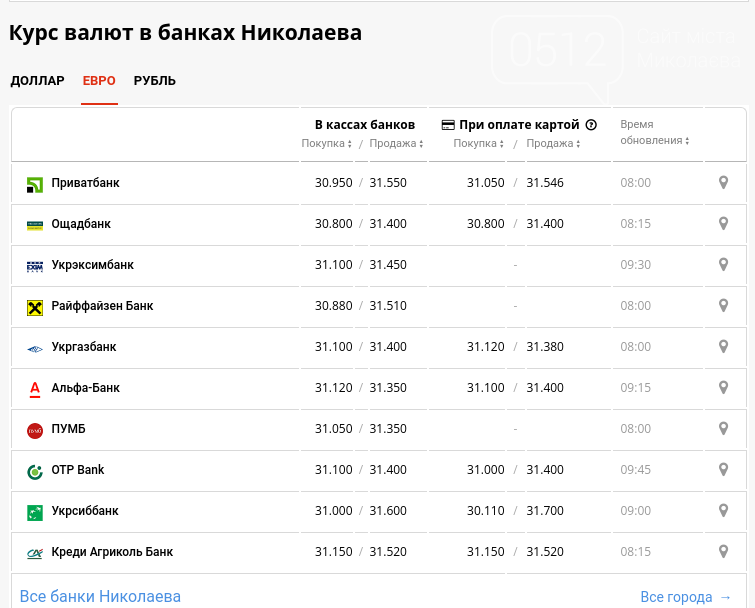
Task: Open the Приватбанк bank name
Action: point(85,183)
